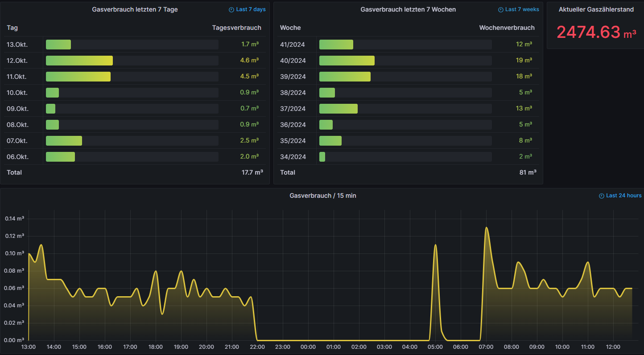
Task: Click the 11.Okt. row label
Action: (17, 77)
